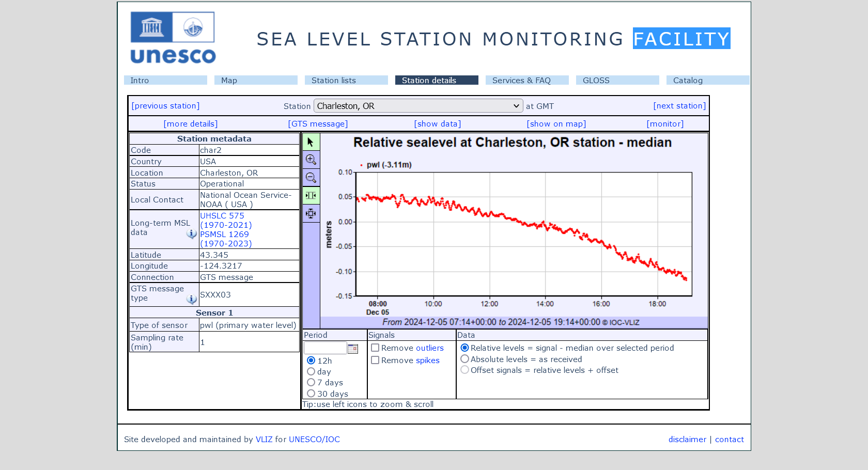Open the UNESCO/IOC footer link

[x=314, y=440]
